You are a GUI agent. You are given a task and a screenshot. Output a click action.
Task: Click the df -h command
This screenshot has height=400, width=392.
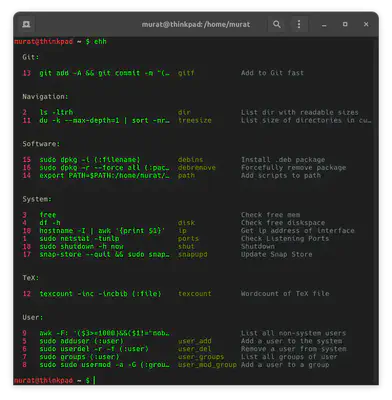click(x=50, y=223)
